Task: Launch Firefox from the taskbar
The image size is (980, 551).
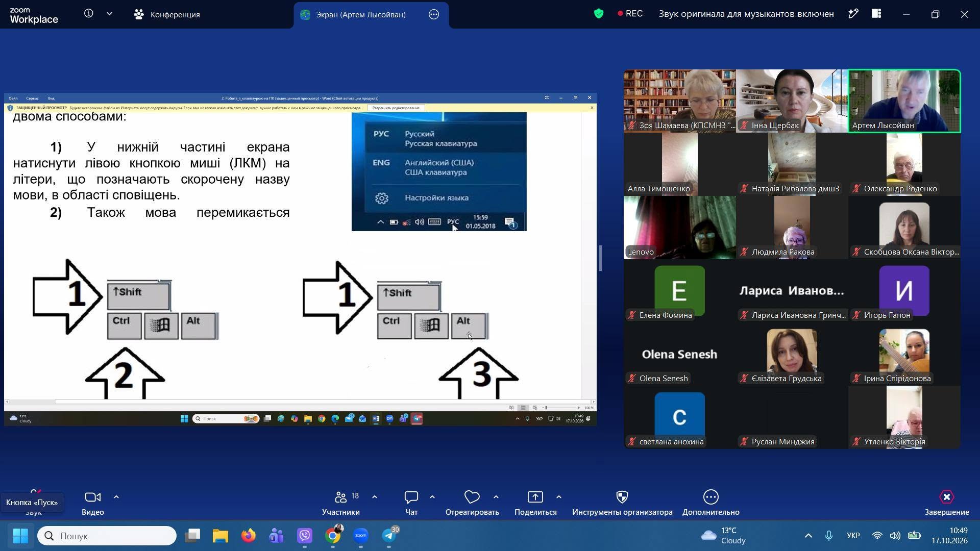Action: click(249, 536)
